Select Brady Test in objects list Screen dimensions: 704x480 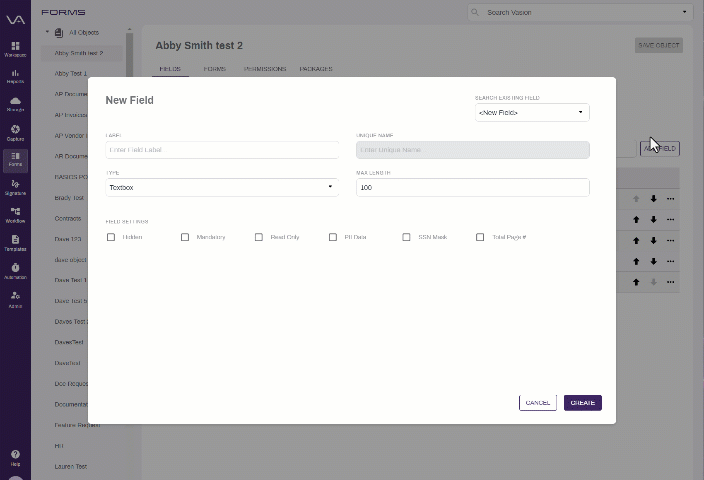tap(69, 198)
